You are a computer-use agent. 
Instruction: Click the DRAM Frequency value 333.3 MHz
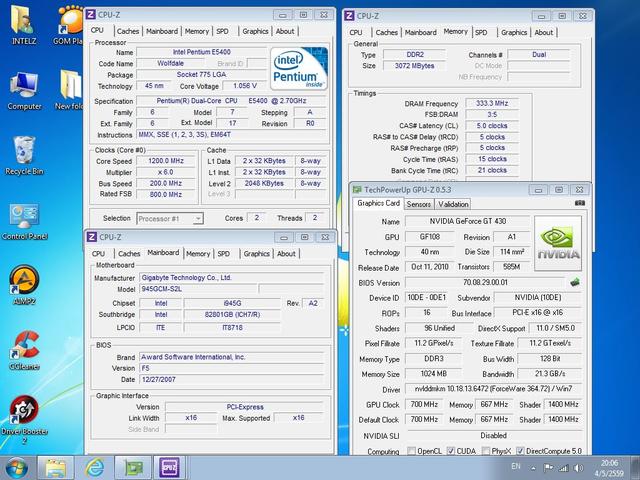[492, 103]
